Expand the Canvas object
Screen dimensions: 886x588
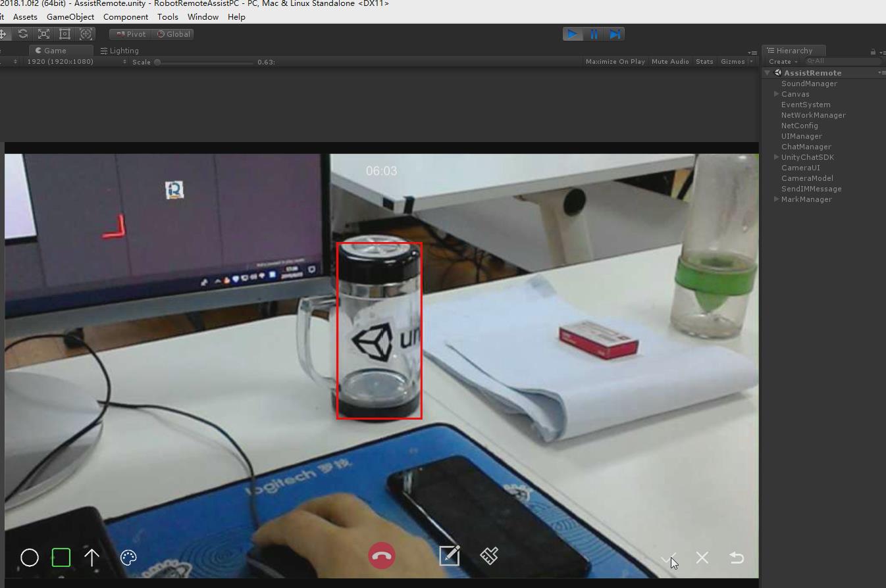pyautogui.click(x=777, y=94)
